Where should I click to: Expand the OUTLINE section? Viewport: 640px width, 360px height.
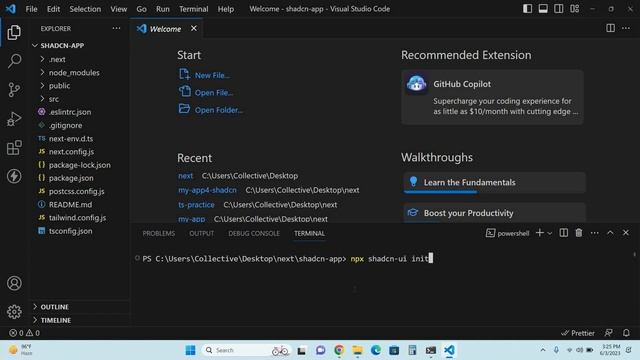(x=80, y=307)
